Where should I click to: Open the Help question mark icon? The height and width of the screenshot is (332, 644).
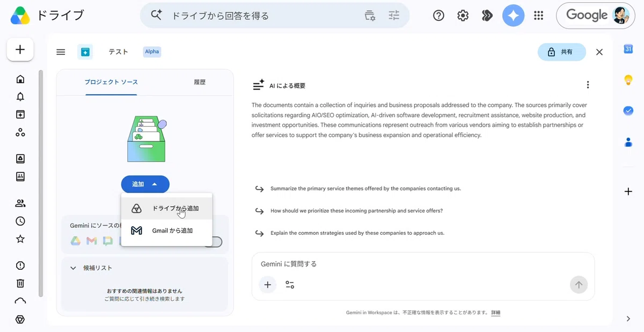click(x=438, y=16)
